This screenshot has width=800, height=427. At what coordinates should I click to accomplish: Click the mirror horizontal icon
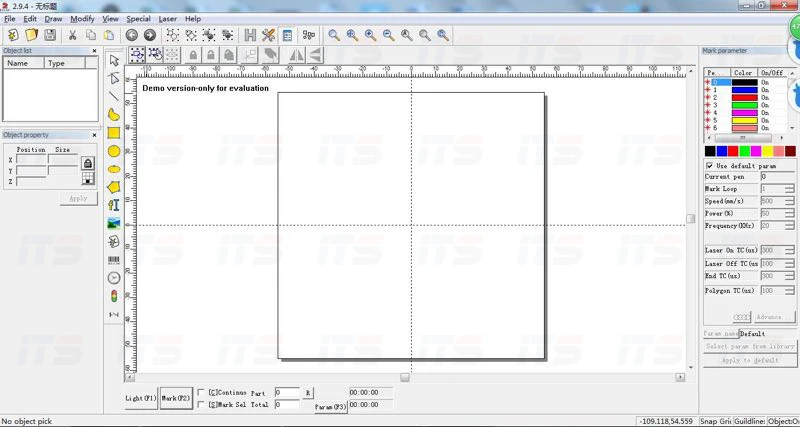(x=296, y=55)
